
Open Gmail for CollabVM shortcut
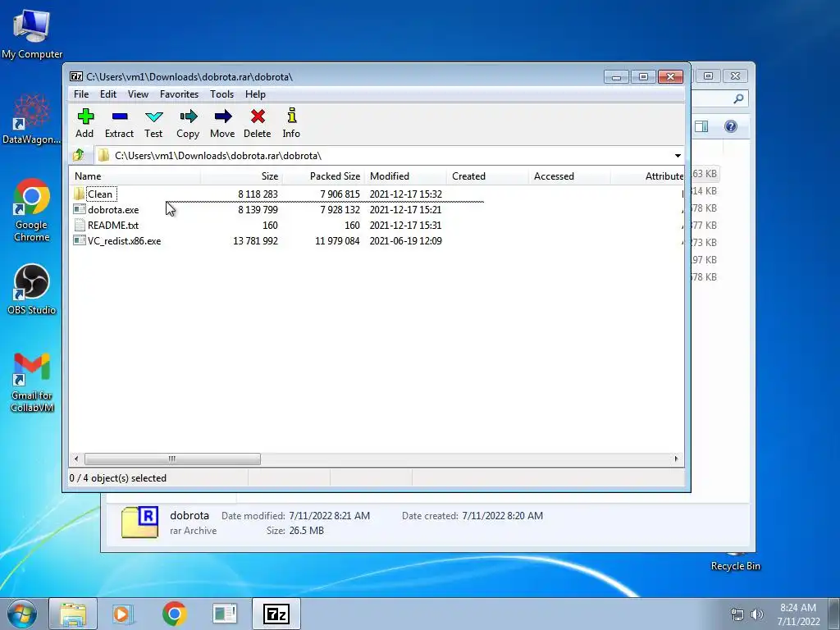pyautogui.click(x=32, y=382)
